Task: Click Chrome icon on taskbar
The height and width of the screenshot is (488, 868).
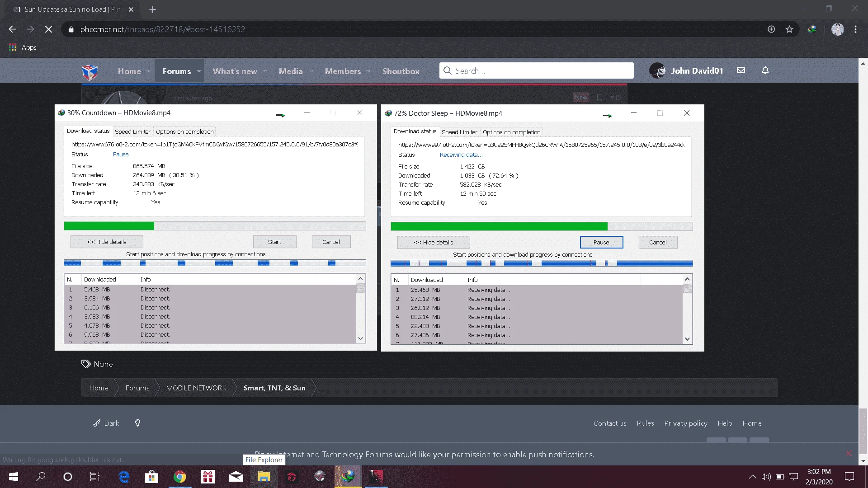Action: coord(179,477)
